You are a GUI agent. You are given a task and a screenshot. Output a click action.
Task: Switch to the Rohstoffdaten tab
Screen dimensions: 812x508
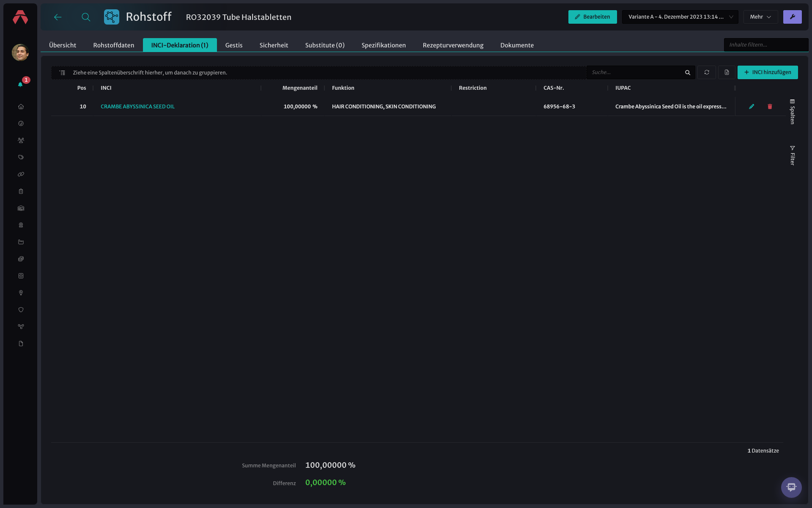click(x=114, y=45)
